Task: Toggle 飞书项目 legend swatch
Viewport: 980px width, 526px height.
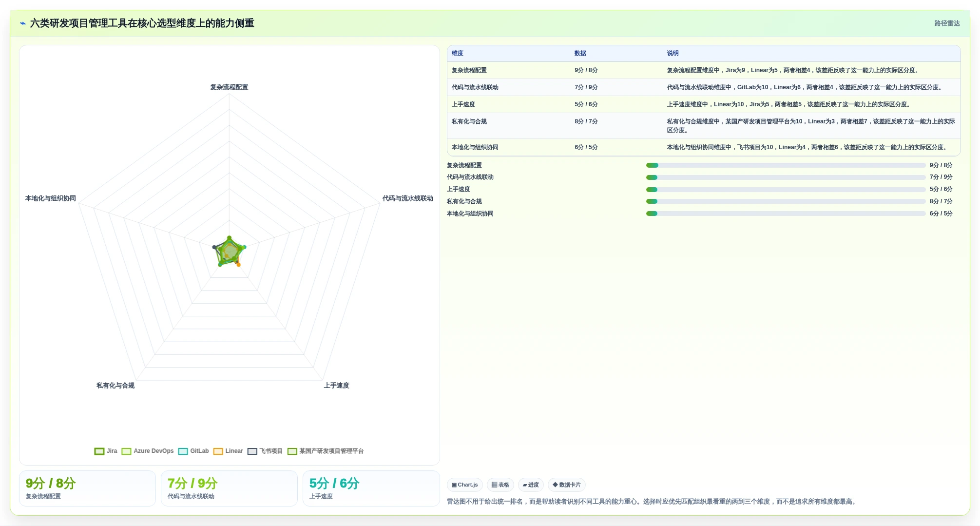Action: [252, 451]
